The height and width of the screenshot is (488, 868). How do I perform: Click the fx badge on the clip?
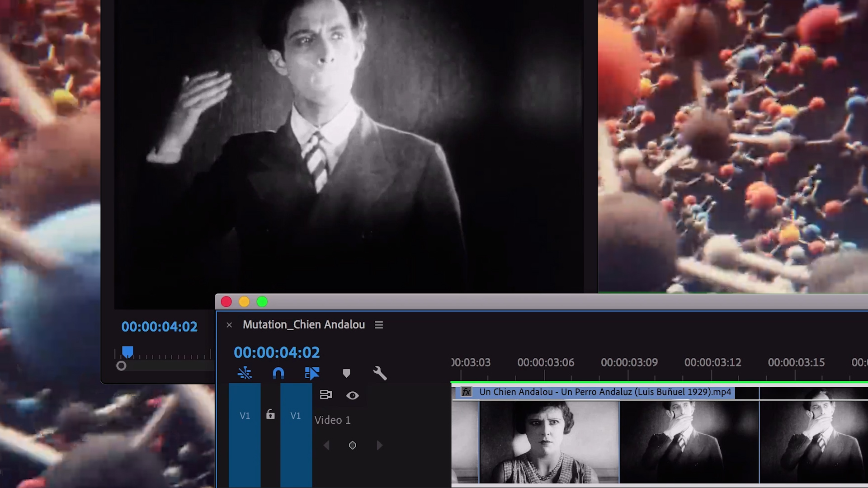point(466,392)
